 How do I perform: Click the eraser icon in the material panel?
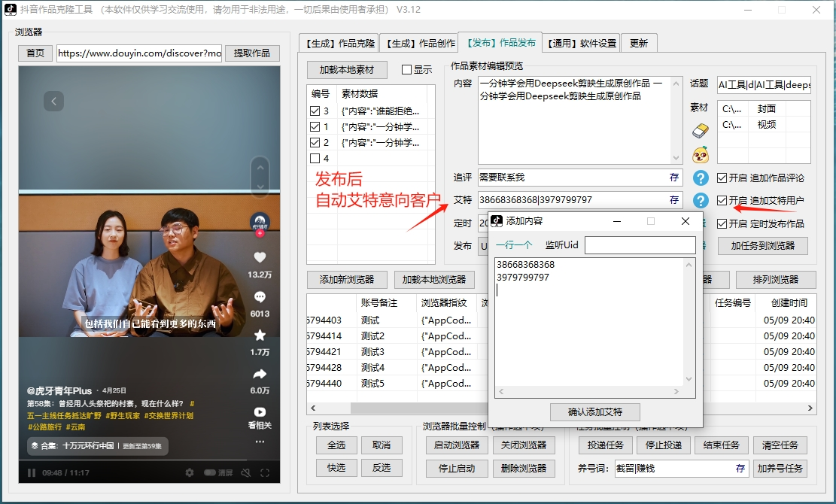click(699, 129)
